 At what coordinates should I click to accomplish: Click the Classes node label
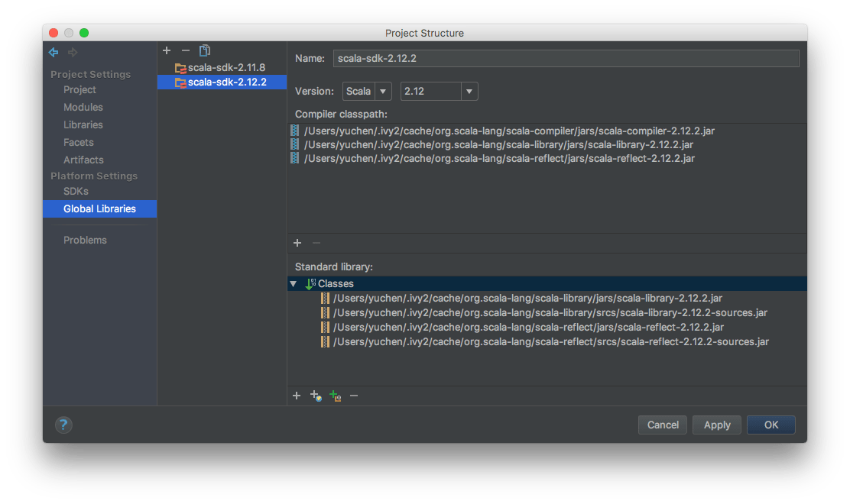tap(336, 283)
